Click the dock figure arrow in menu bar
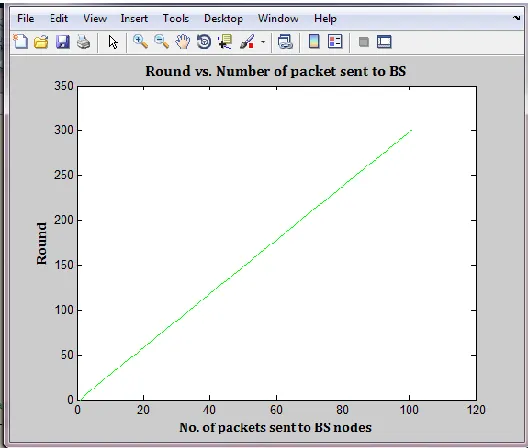The image size is (530, 448). tap(516, 18)
